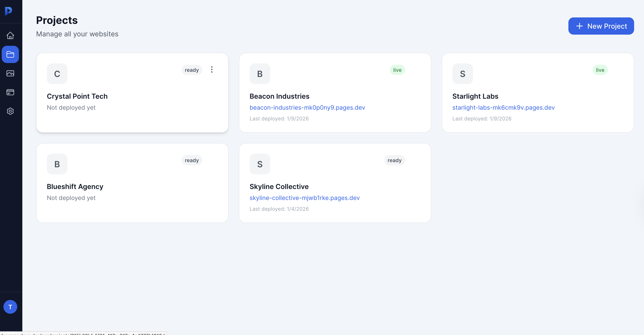Open the Billing card icon in sidebar
Viewport: 644px width, 335px height.
coord(10,92)
